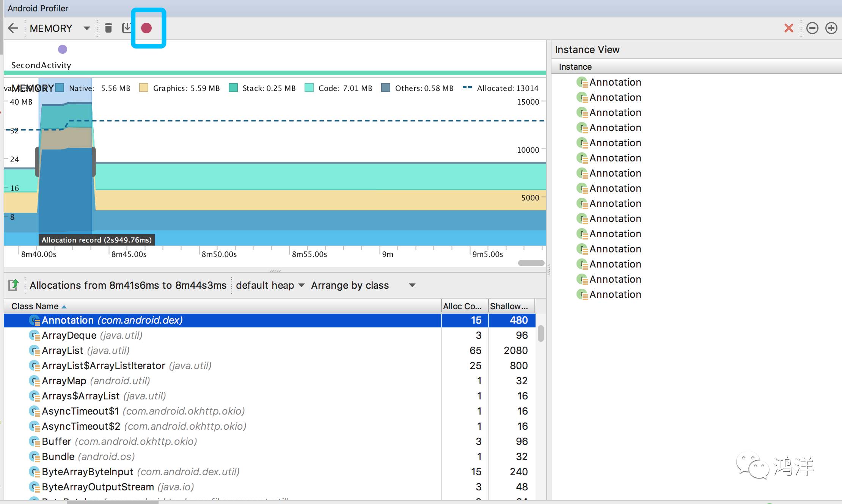Open the Arrange by class dropdown
This screenshot has width=842, height=504.
(x=363, y=285)
